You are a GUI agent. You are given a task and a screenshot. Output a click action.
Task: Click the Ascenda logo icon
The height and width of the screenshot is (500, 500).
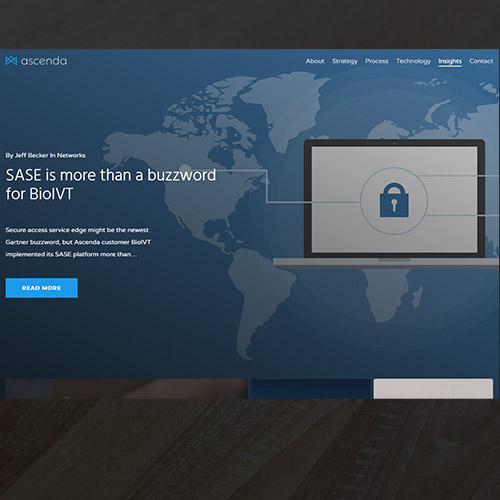tap(11, 61)
